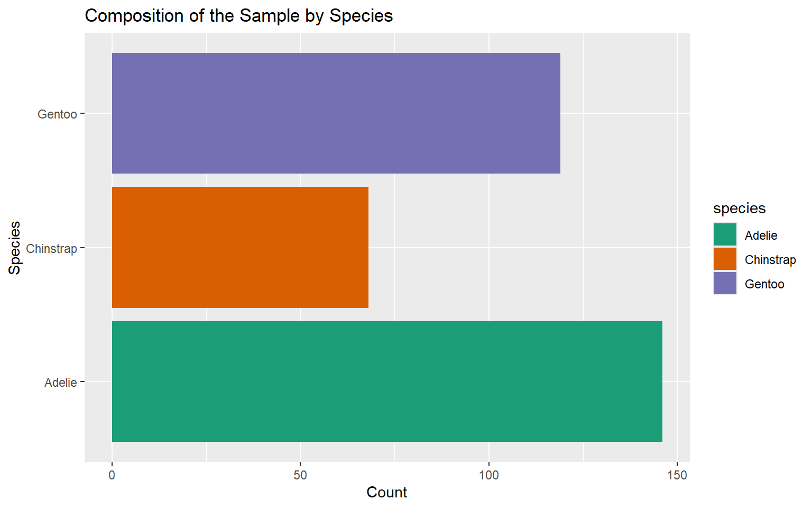The width and height of the screenshot is (812, 508).
Task: Click the 'species' legend title
Action: (x=739, y=208)
